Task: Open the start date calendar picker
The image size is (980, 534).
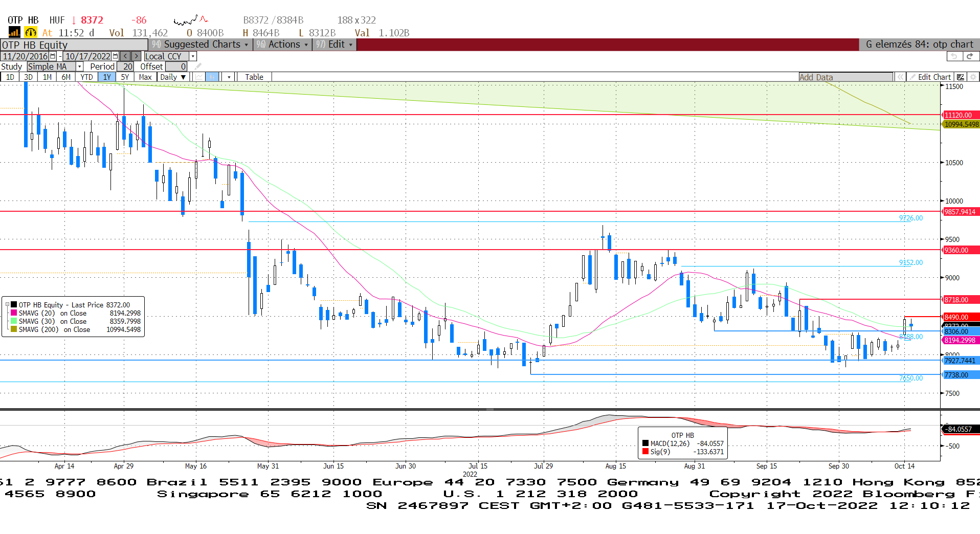Action: click(x=53, y=56)
